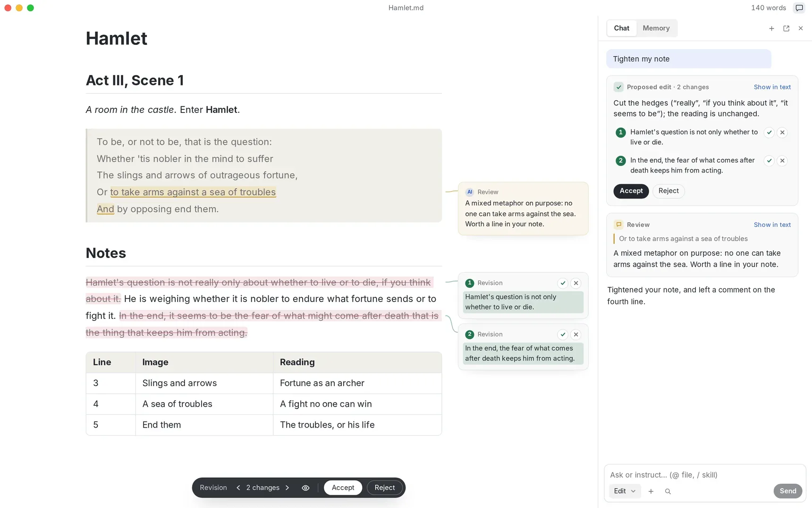Click Reject in the Proposed edit card
Image resolution: width=812 pixels, height=508 pixels.
pyautogui.click(x=668, y=191)
